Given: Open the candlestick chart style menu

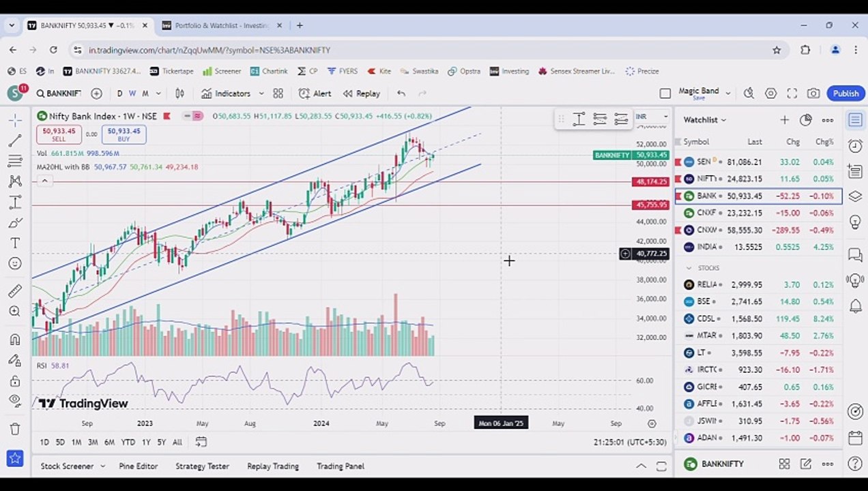Looking at the screenshot, I should click(x=180, y=93).
